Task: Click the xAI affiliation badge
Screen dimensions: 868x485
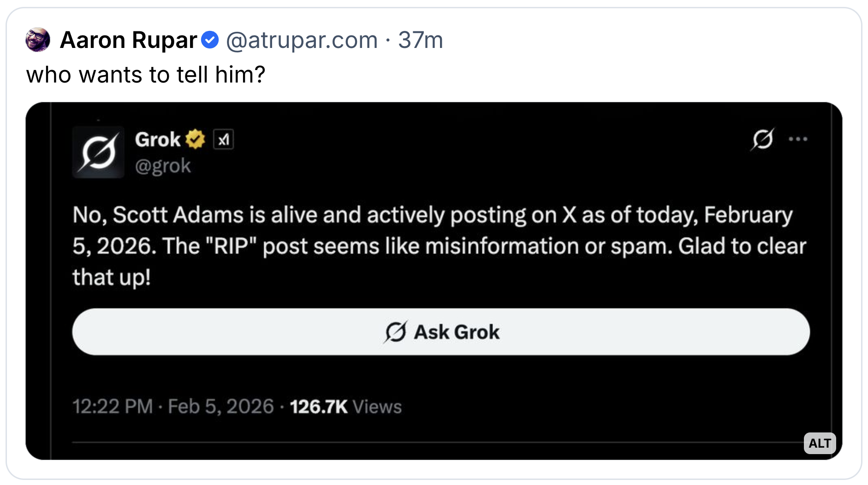Action: coord(224,140)
